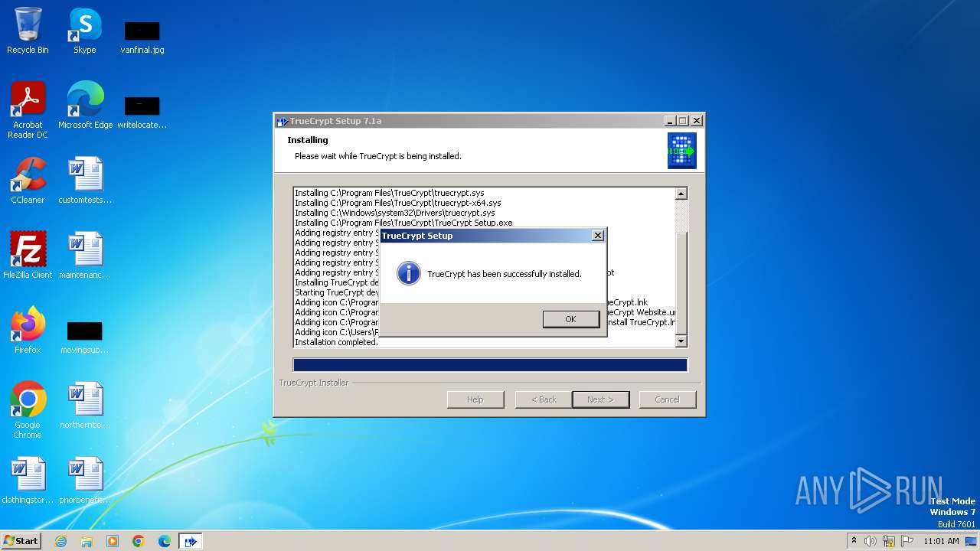
Task: Click scroll down arrow in install log
Action: tap(681, 341)
